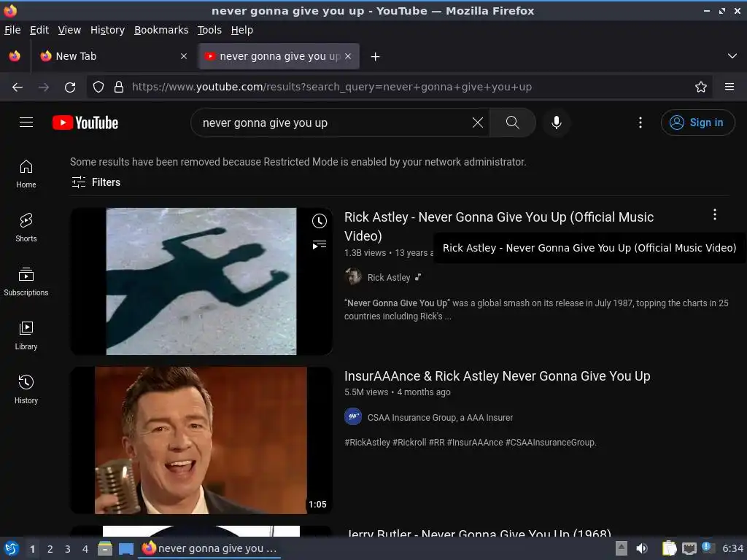747x560 pixels.
Task: Click the clipboard tray icon
Action: point(670,548)
